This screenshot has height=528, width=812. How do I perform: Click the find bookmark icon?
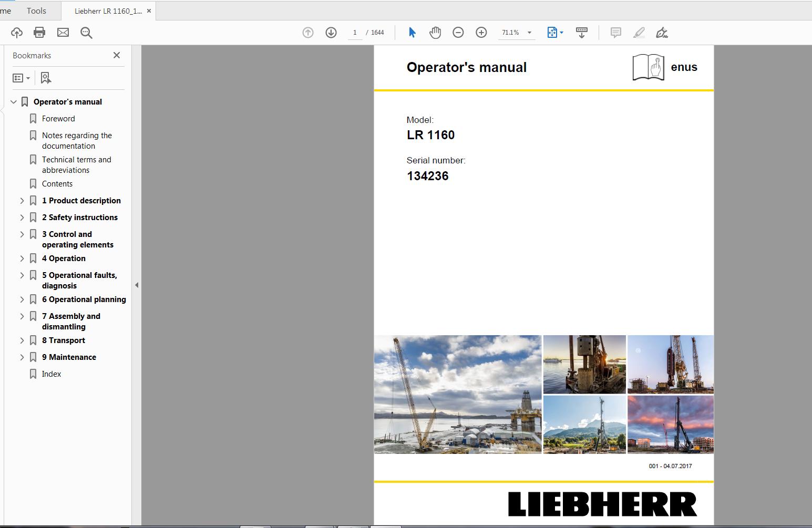pos(46,78)
